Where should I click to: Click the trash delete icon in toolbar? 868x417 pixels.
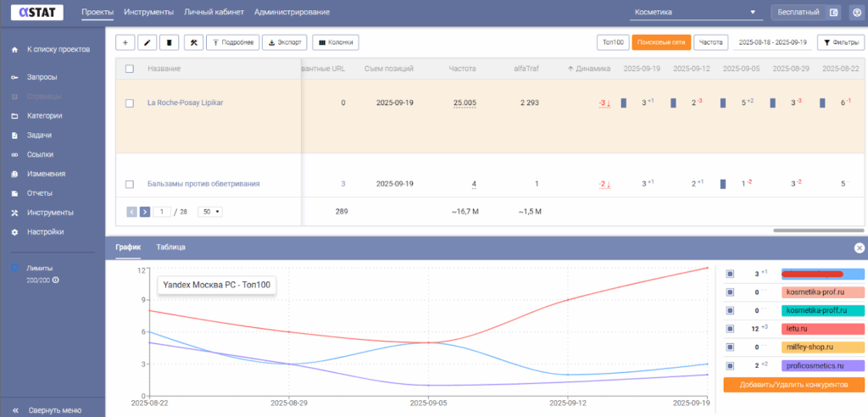(170, 42)
